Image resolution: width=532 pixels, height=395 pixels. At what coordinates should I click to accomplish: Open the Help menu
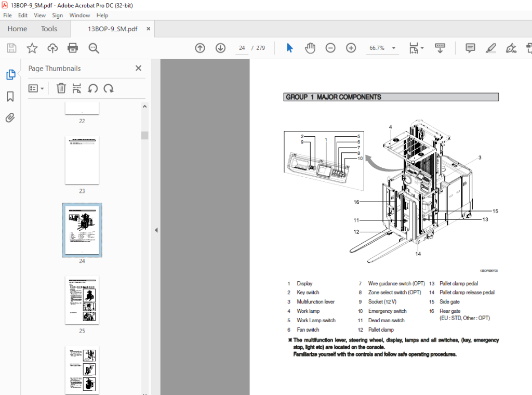pyautogui.click(x=102, y=15)
